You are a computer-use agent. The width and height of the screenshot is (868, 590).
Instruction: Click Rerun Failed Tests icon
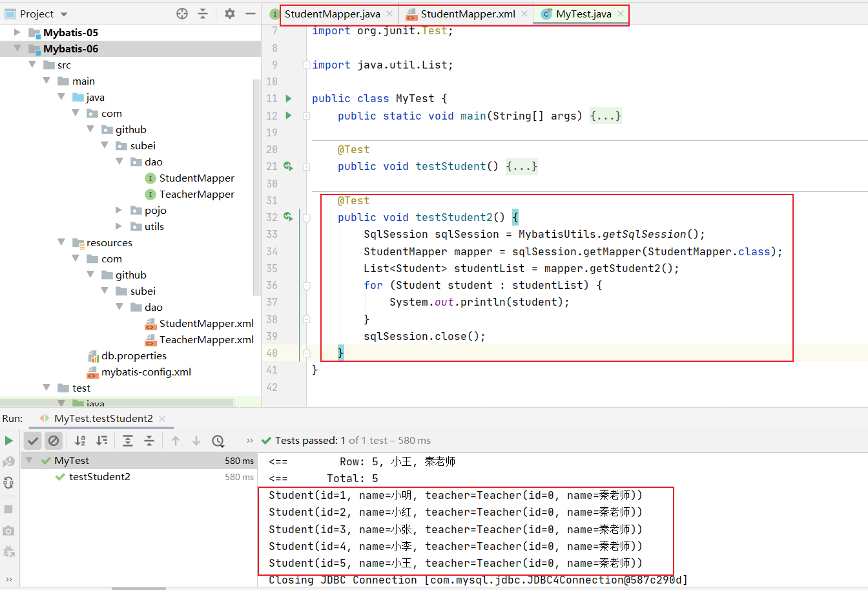[x=8, y=462]
